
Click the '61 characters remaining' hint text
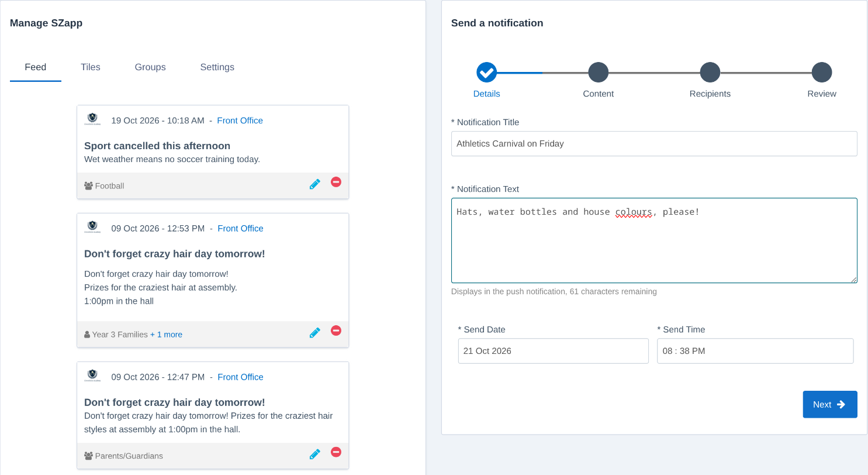pyautogui.click(x=613, y=291)
